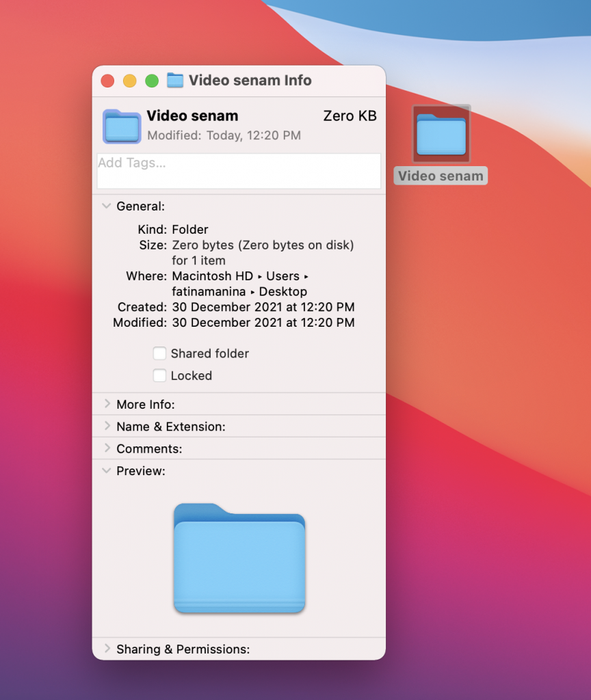The width and height of the screenshot is (591, 700).
Task: Select the Video senam folder icon on desktop
Action: click(x=441, y=134)
